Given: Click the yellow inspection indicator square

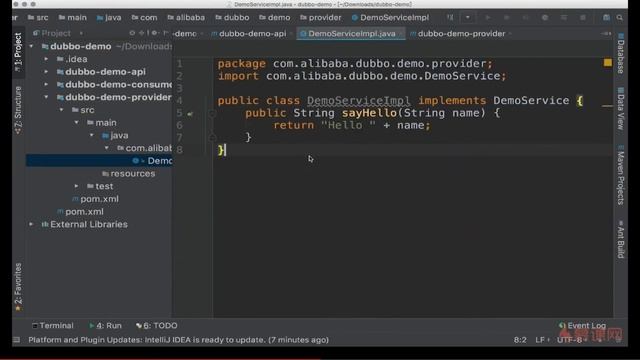Looking at the screenshot, I should [608, 62].
